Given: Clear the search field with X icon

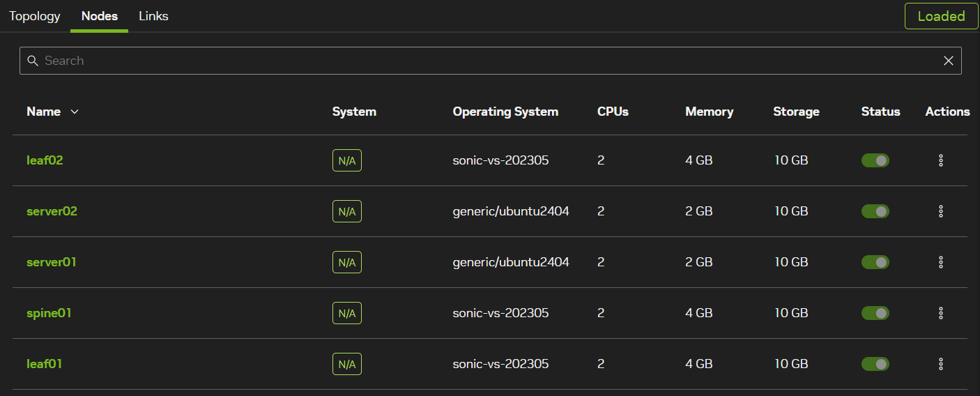Looking at the screenshot, I should click(948, 61).
